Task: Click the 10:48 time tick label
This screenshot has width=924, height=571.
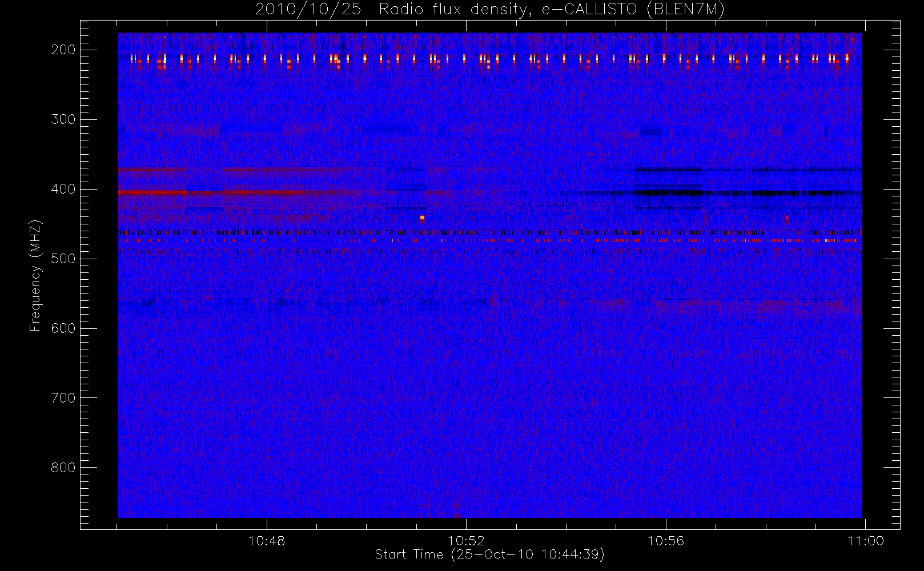Action: 267,541
